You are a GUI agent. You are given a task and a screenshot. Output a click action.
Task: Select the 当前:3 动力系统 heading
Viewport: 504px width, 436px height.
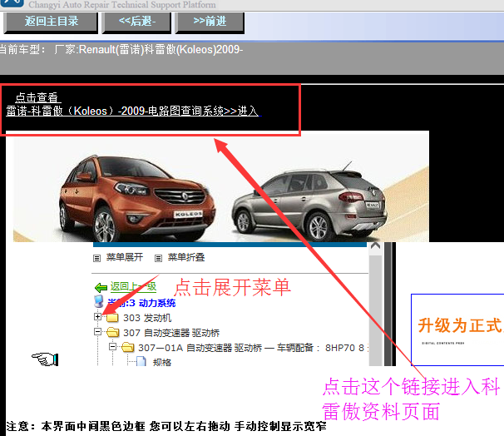click(141, 303)
